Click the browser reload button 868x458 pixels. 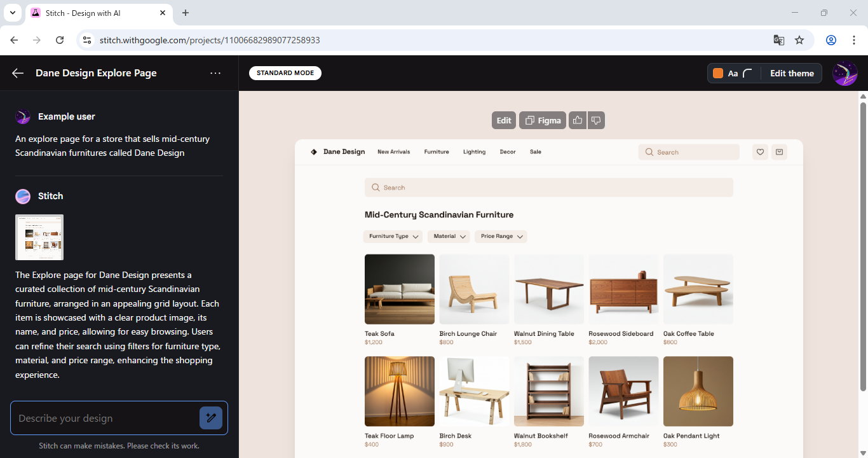[x=60, y=40]
